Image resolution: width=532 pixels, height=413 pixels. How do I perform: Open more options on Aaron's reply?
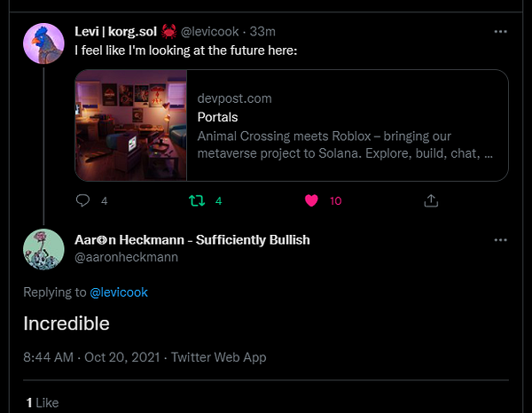tap(500, 240)
